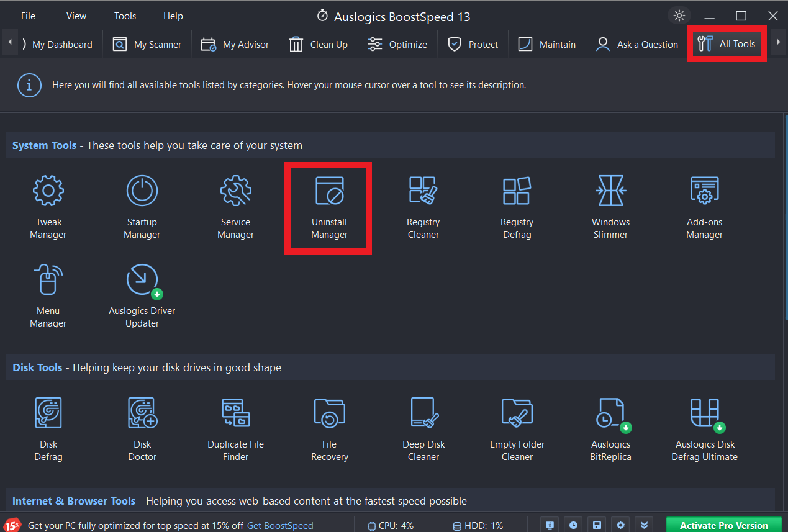The image size is (788, 532).
Task: Open the Tweak Manager tool
Action: [48, 207]
